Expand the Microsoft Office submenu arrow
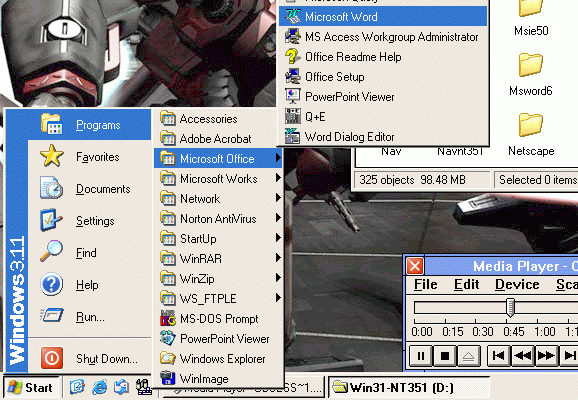 click(x=278, y=158)
